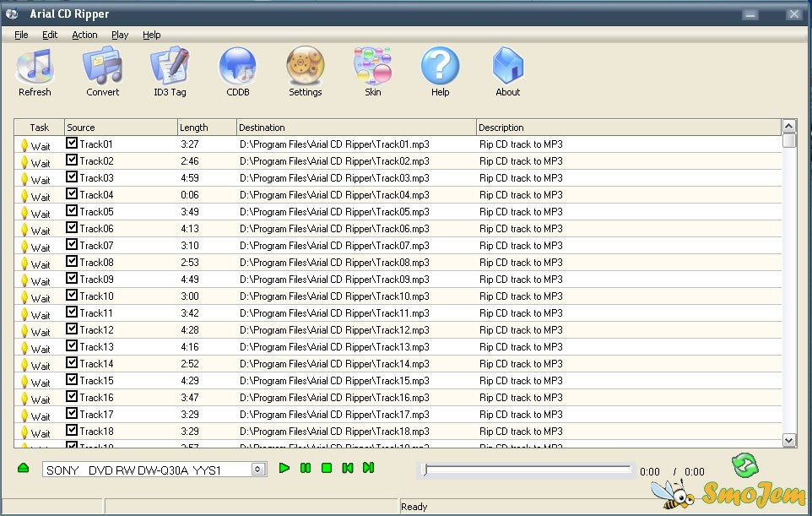Image resolution: width=812 pixels, height=516 pixels.
Task: Click the playback seek slider handle
Action: [x=425, y=470]
